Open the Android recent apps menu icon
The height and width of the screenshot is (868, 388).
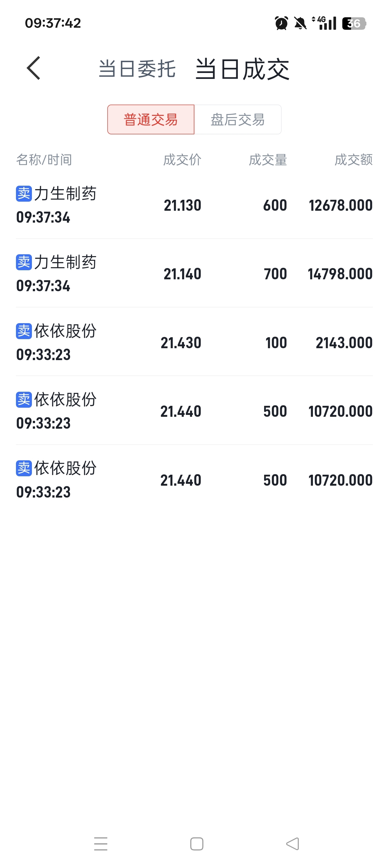(101, 844)
